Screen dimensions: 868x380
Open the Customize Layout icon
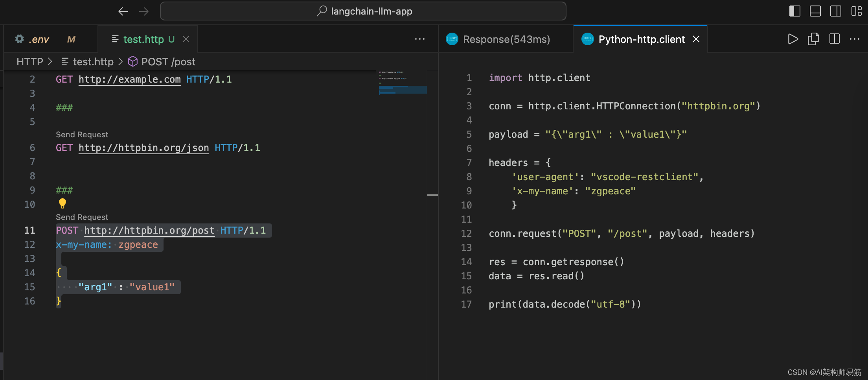[x=856, y=11]
